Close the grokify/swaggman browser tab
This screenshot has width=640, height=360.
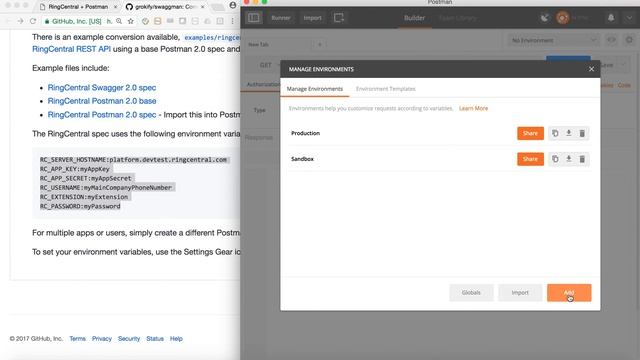tap(202, 7)
